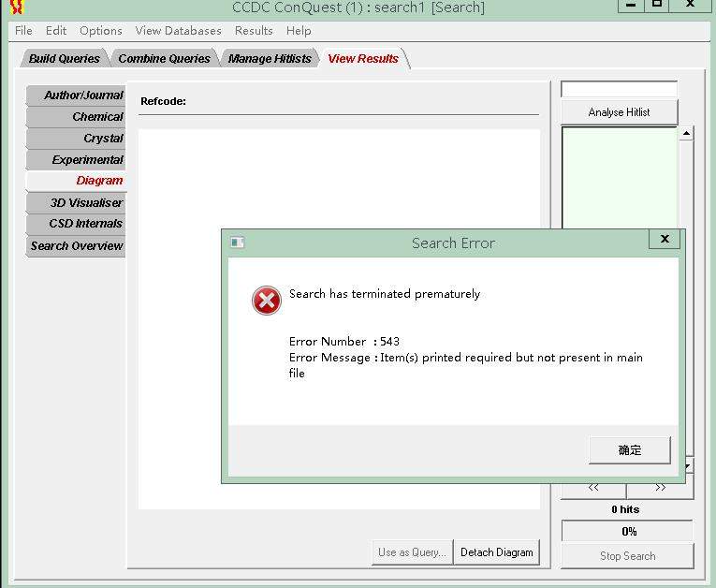Select the View Results tab
Viewport: 716px width, 588px height.
pos(363,58)
